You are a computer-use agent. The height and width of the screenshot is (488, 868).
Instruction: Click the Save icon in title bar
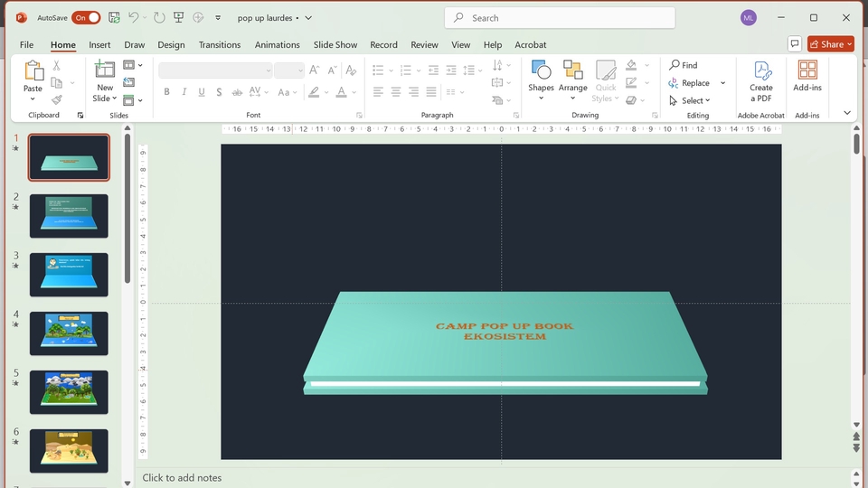(114, 18)
